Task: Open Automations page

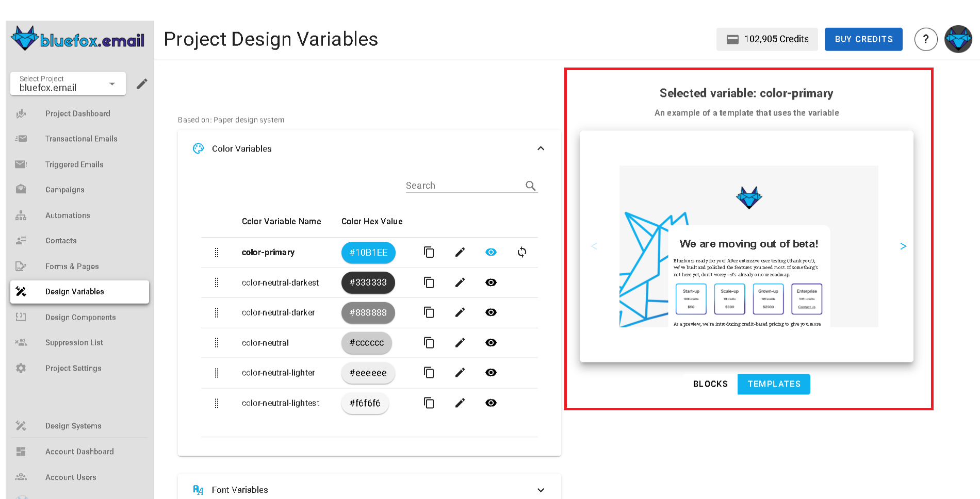Action: coord(79,215)
